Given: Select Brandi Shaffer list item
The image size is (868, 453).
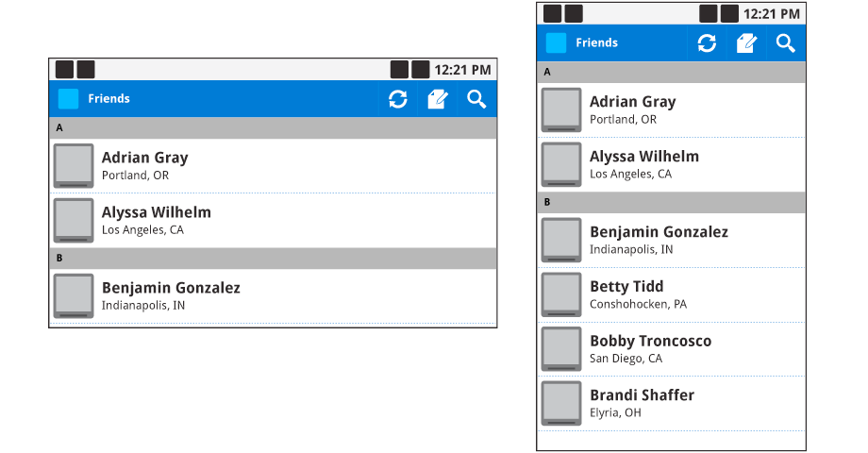Looking at the screenshot, I should coord(672,403).
